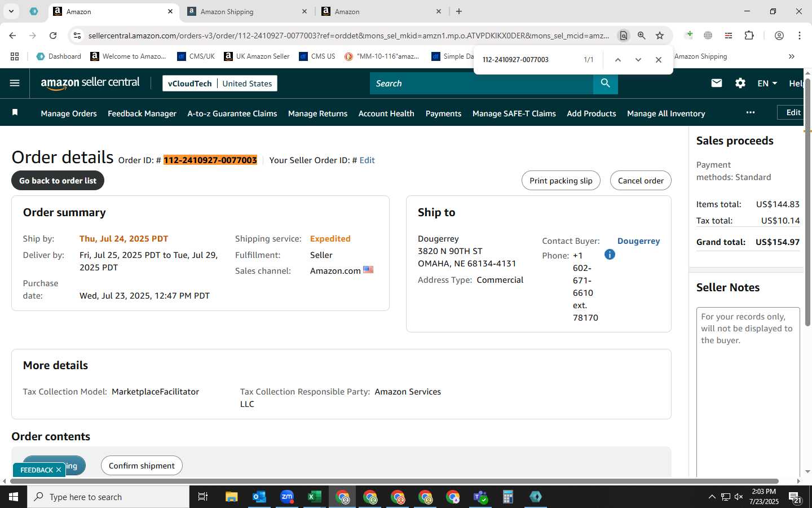Open the UK Amazon Seller bookmark
This screenshot has height=508, width=812.
point(257,56)
